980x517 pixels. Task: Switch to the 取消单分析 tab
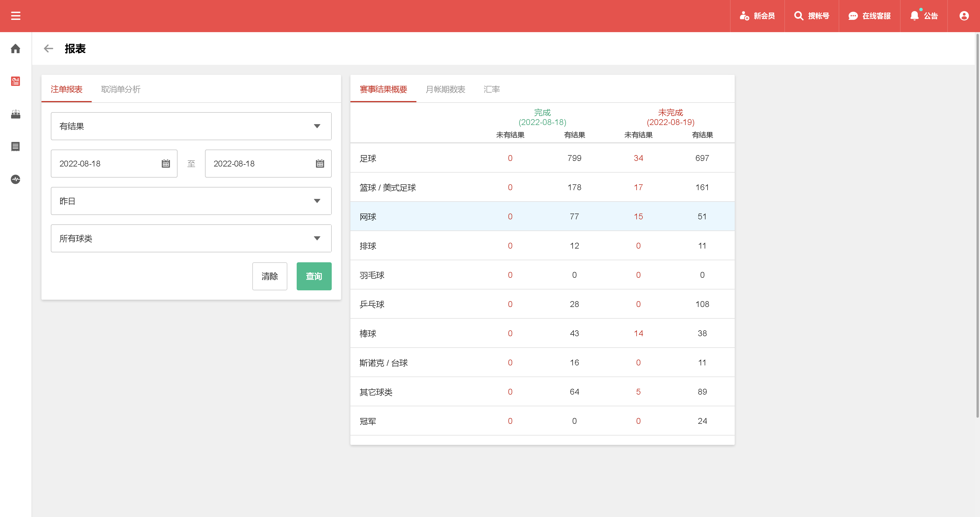click(121, 89)
